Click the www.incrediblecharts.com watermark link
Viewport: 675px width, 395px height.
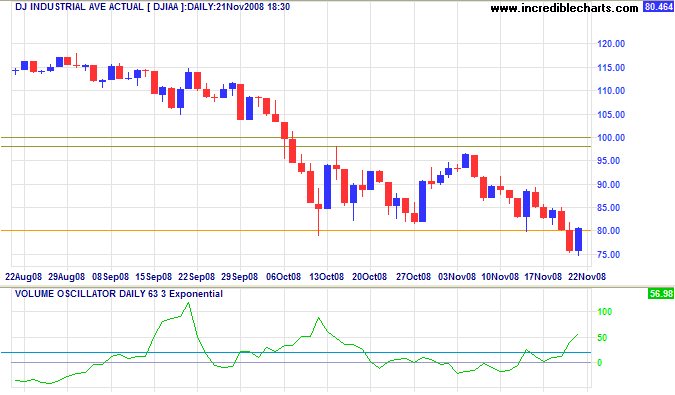coord(564,8)
